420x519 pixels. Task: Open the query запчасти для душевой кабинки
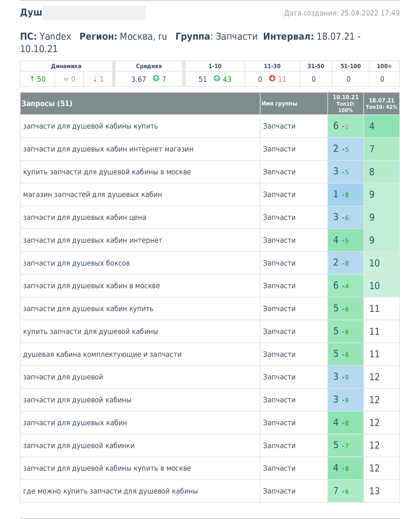pyautogui.click(x=79, y=446)
